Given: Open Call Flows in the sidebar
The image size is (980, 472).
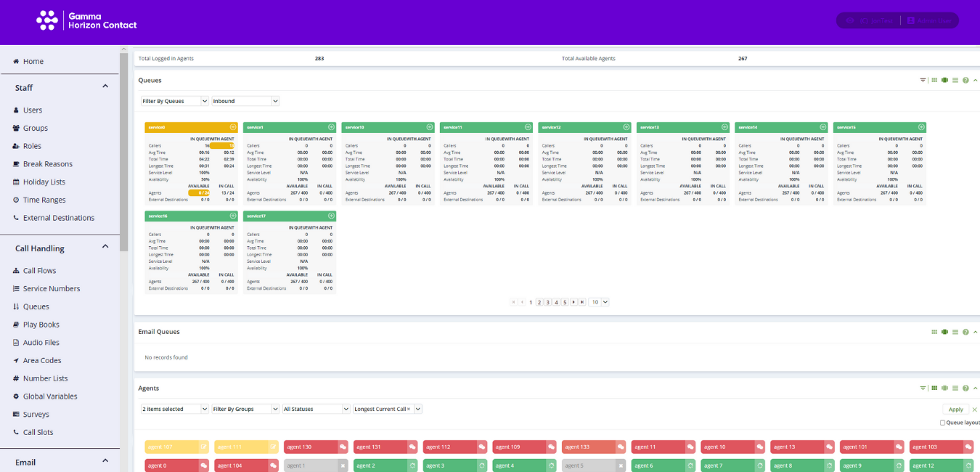Looking at the screenshot, I should 39,271.
